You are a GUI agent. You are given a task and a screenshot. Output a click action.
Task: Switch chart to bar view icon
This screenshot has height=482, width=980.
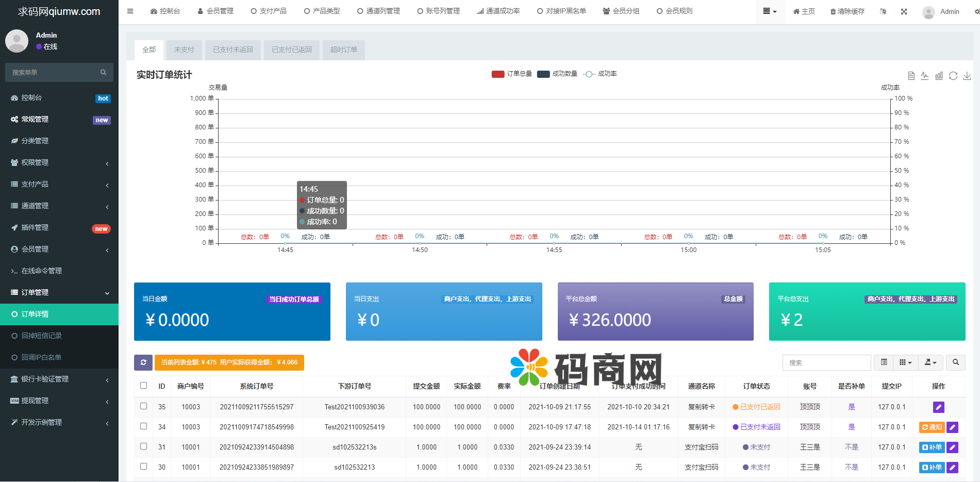pos(939,76)
